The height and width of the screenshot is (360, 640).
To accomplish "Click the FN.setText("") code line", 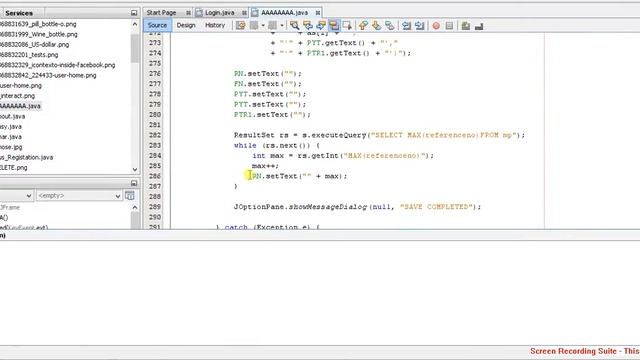I will [268, 84].
